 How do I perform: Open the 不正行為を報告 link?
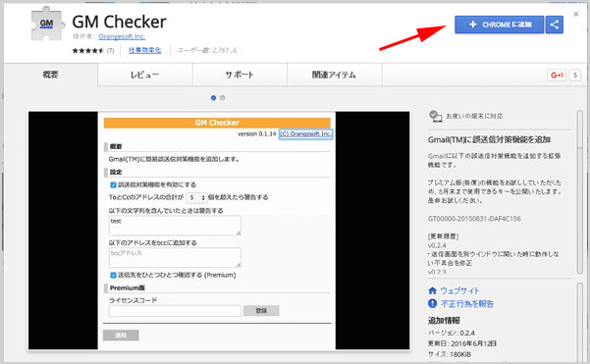[x=467, y=303]
